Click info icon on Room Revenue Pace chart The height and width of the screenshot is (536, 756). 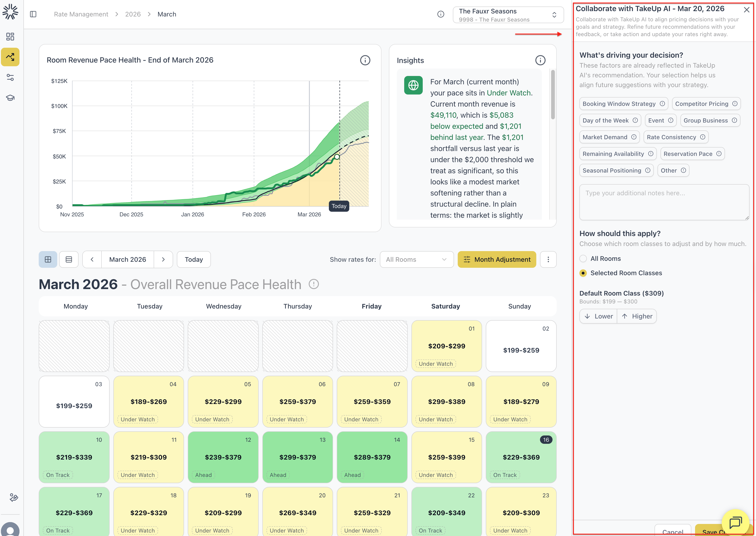coord(365,60)
